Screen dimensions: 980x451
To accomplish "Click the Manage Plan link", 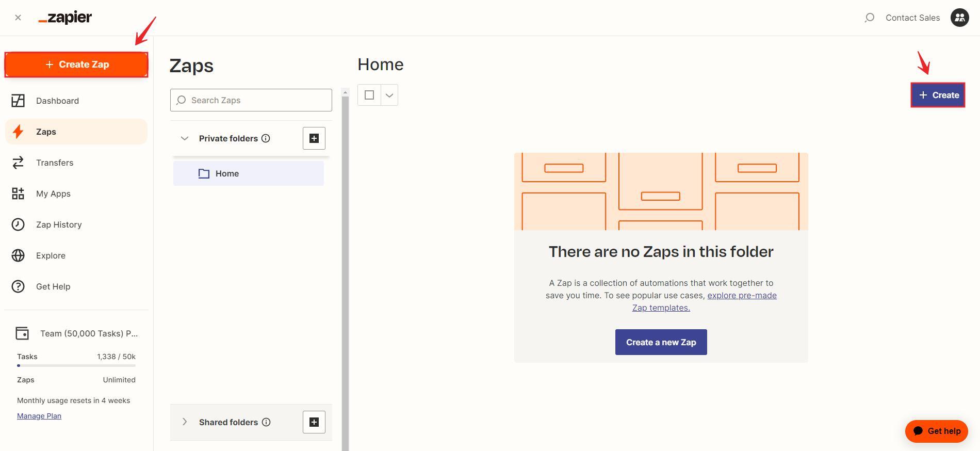I will tap(39, 416).
